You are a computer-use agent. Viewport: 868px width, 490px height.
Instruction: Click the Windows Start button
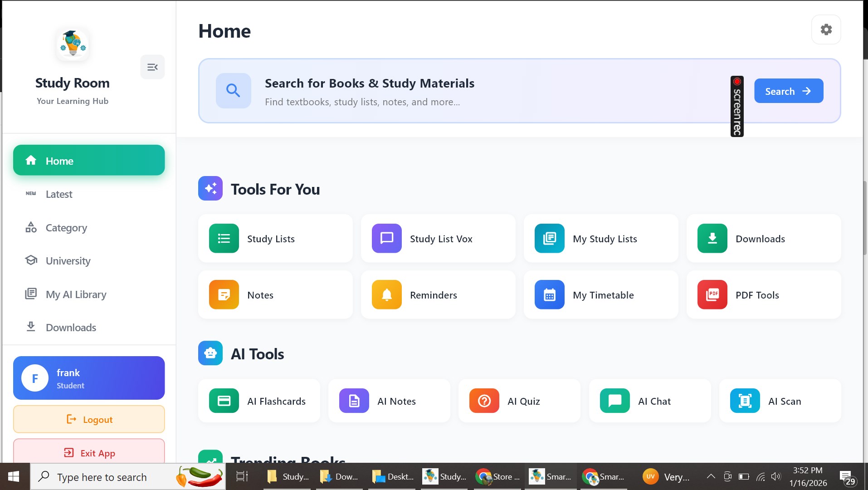coord(14,476)
